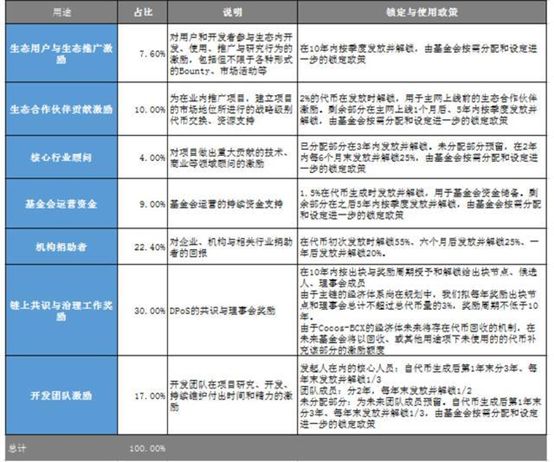Screen dimensions: 554x462
Task: Select the 机构捐助者 cell
Action: point(61,247)
